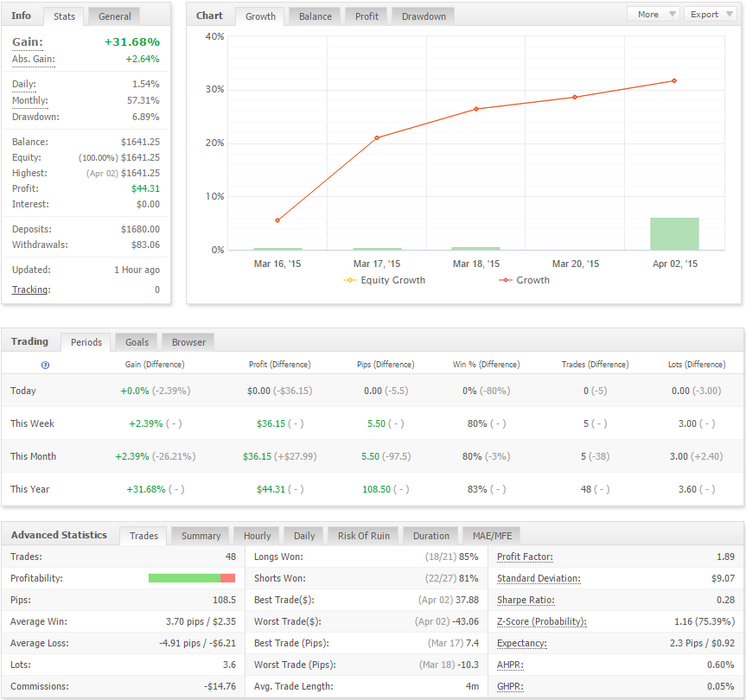The image size is (746, 700).
Task: Open the More dropdown menu
Action: pos(654,15)
